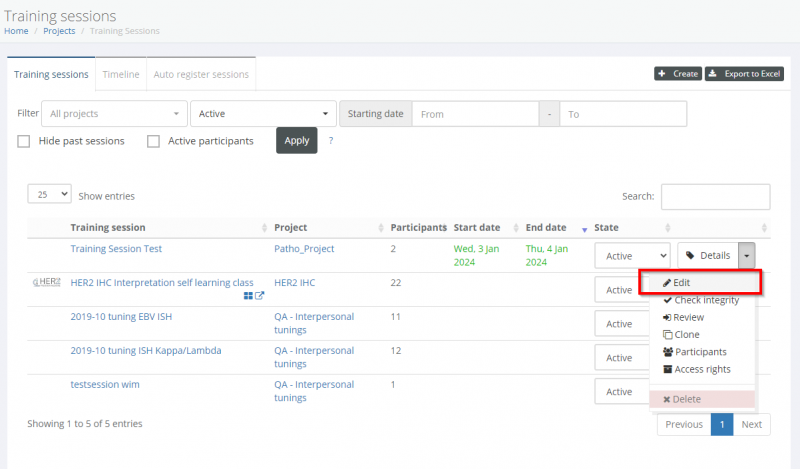Toggle the Active participants checkbox
Screen dimensions: 800x469
click(153, 141)
